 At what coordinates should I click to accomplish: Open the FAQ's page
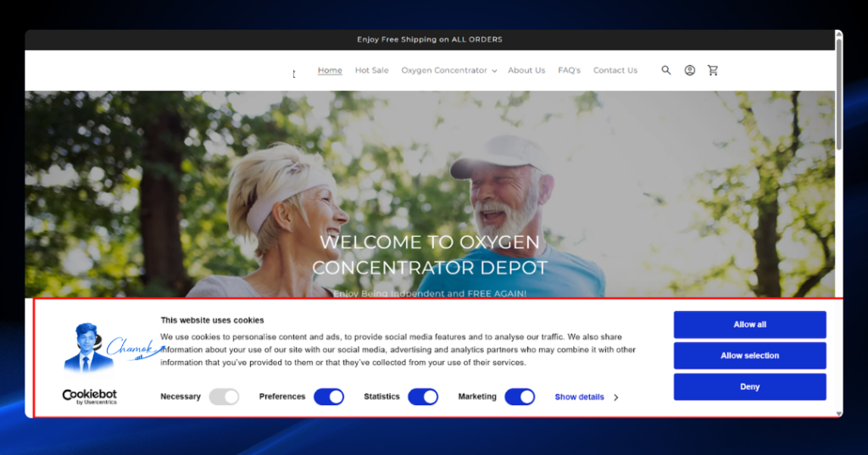tap(569, 70)
